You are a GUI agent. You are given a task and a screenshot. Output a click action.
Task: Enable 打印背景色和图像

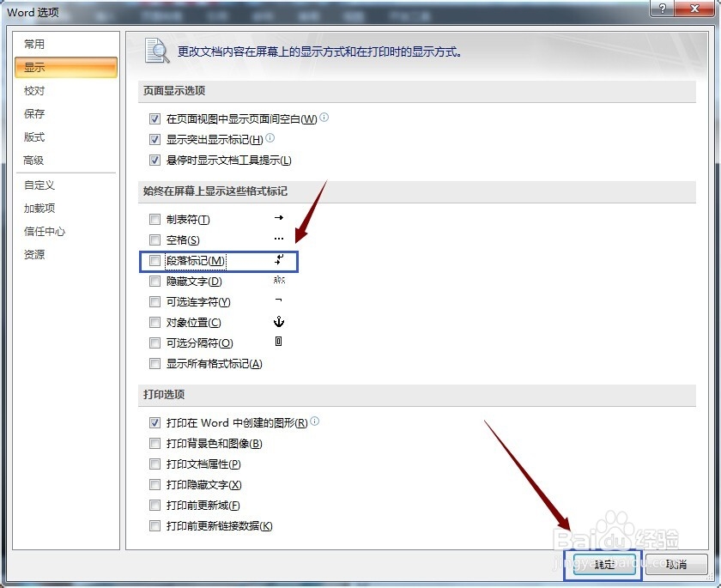tap(154, 443)
